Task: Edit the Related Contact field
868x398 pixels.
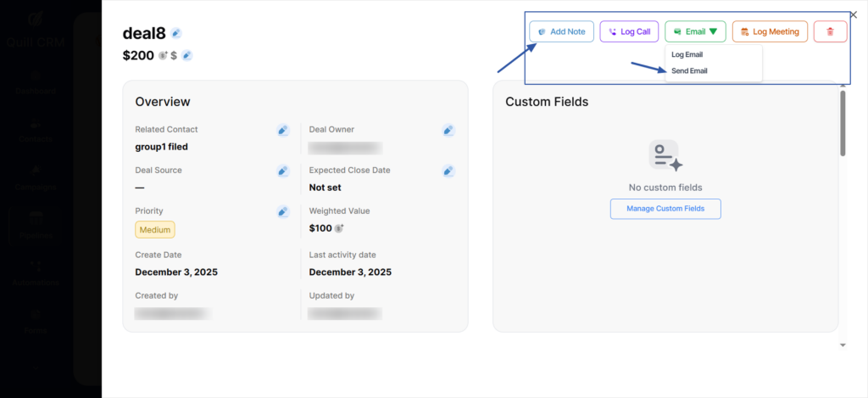Action: pyautogui.click(x=283, y=130)
